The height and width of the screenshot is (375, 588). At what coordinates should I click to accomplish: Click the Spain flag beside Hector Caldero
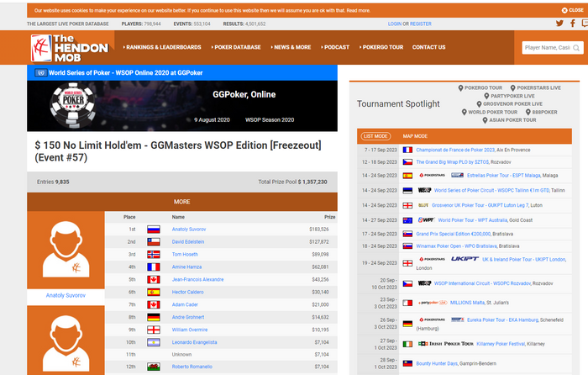click(x=154, y=292)
